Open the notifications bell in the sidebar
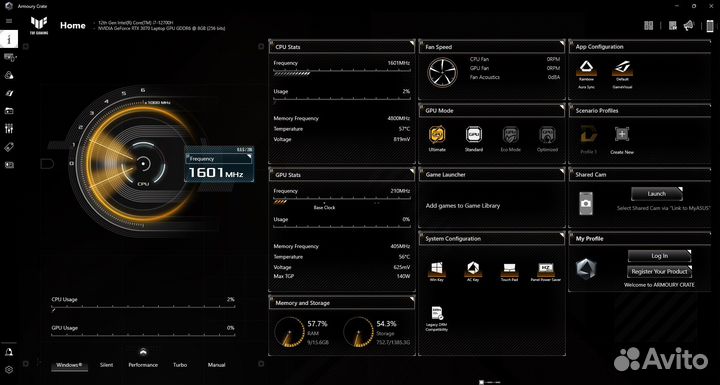The width and height of the screenshot is (720, 385). [9, 352]
